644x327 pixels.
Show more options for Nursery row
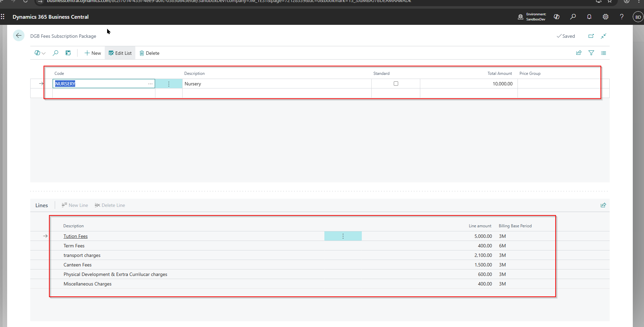point(169,84)
